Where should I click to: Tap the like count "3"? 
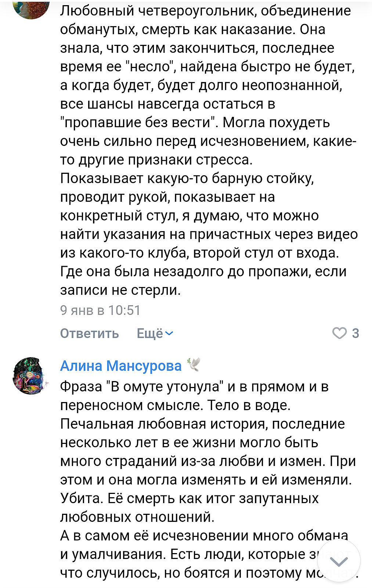[x=355, y=333]
